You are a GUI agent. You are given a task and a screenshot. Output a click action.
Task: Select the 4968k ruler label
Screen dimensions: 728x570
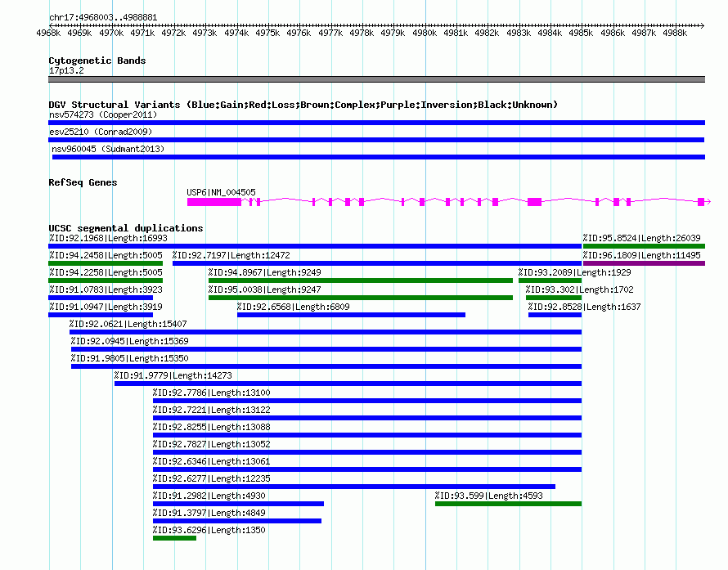coord(48,33)
